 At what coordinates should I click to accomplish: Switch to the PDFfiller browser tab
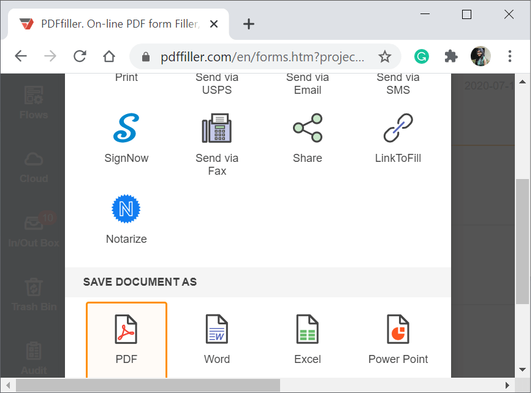(x=119, y=24)
